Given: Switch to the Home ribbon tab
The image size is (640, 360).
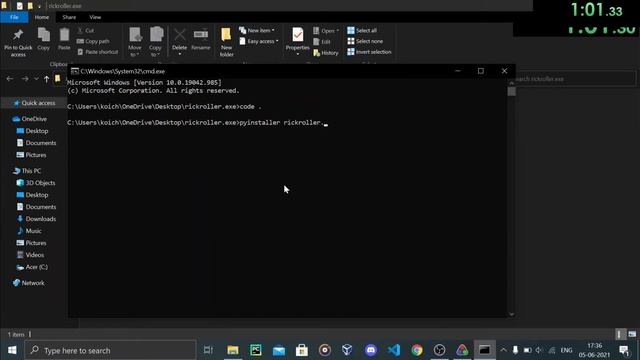Looking at the screenshot, I should pyautogui.click(x=42, y=17).
